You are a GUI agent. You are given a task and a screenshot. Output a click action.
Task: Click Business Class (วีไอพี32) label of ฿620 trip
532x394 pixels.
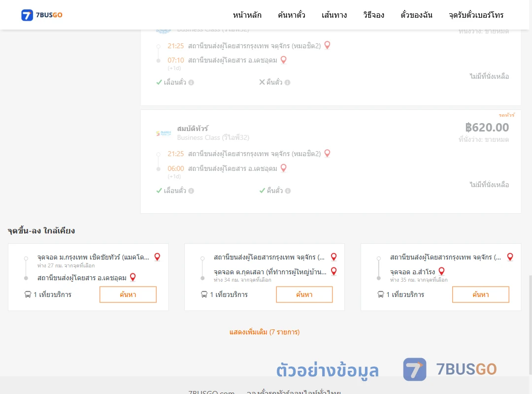click(213, 137)
